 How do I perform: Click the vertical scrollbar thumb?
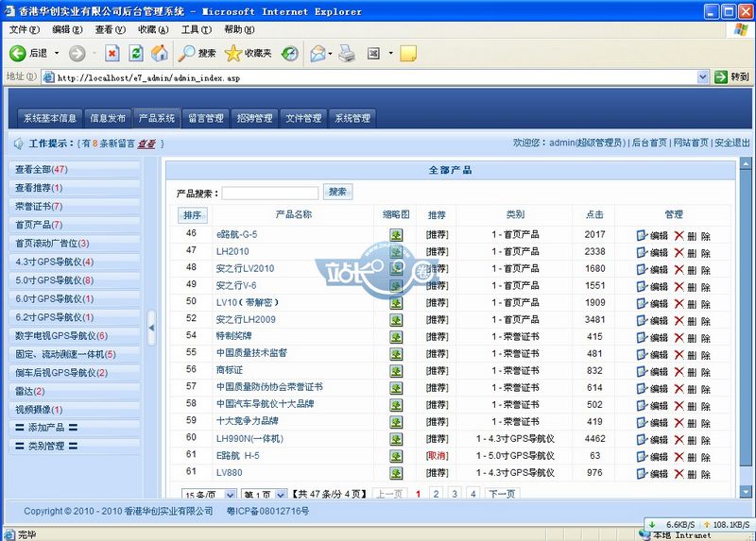[746, 318]
